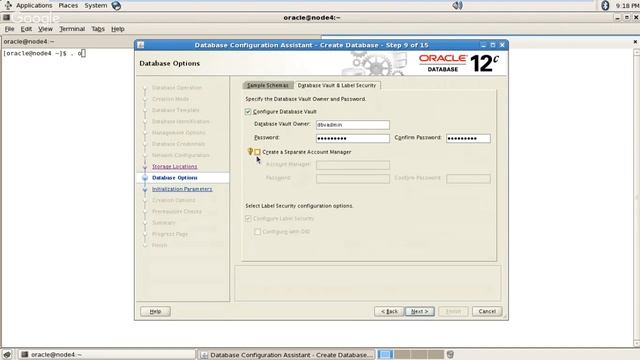Click the terminal window menu icon

click(6, 18)
